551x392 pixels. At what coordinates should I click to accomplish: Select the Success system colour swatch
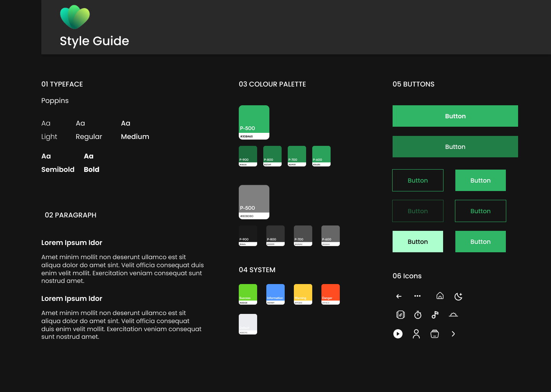pyautogui.click(x=248, y=294)
